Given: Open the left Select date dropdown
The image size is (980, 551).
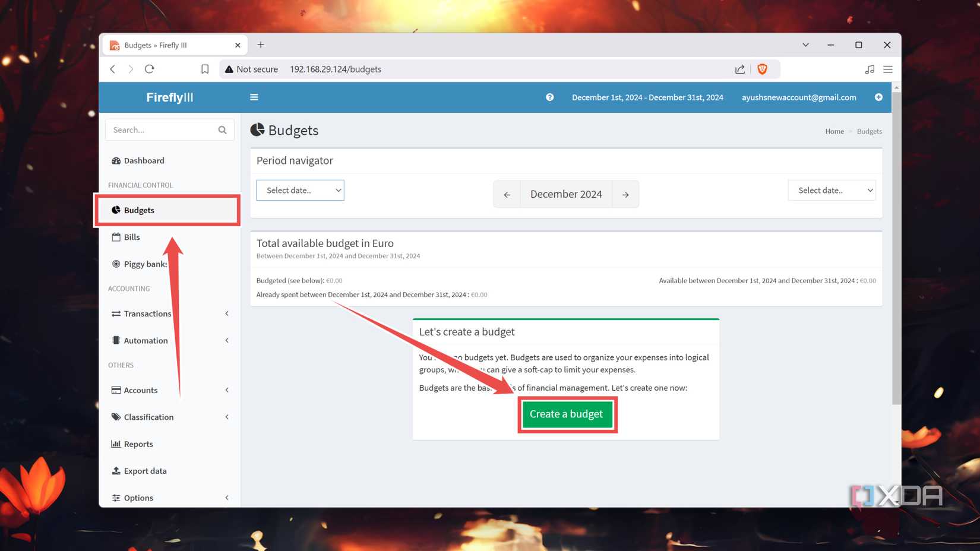Looking at the screenshot, I should (x=300, y=190).
